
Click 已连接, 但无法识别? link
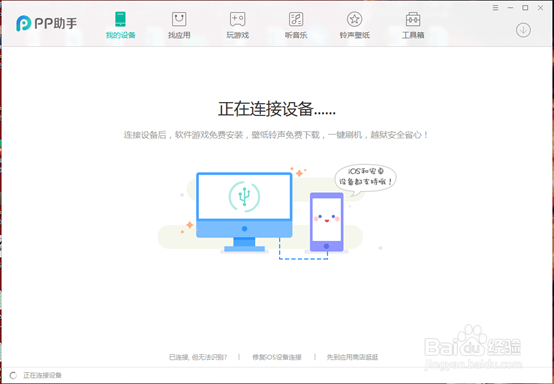(198, 357)
